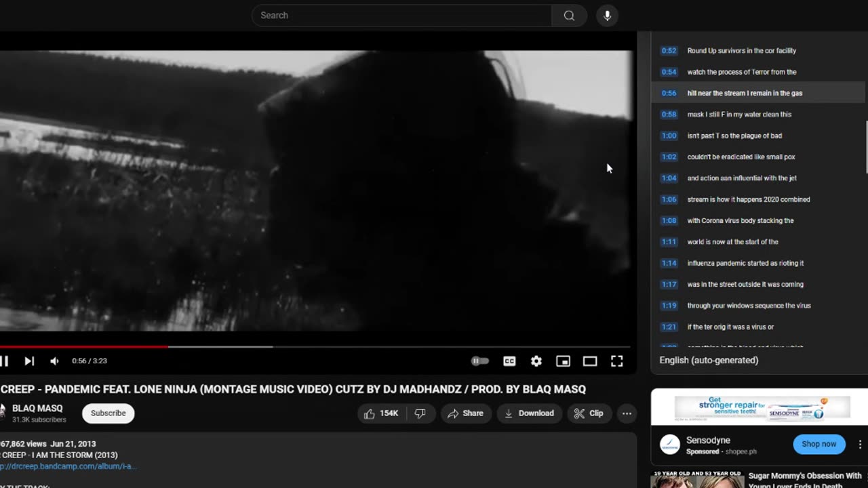Click the 0:56 / 3:23 time display

click(x=90, y=361)
